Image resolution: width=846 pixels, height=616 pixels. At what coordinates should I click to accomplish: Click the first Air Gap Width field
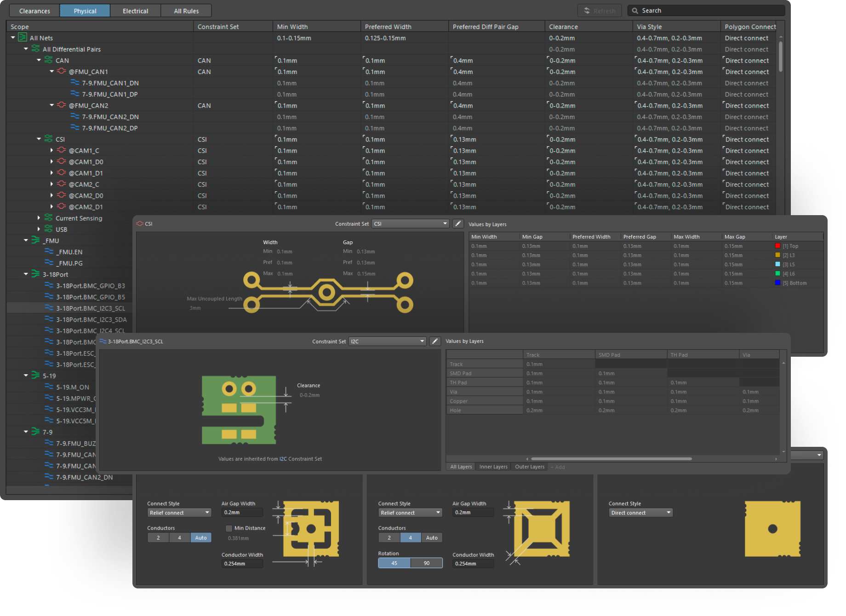pos(242,513)
